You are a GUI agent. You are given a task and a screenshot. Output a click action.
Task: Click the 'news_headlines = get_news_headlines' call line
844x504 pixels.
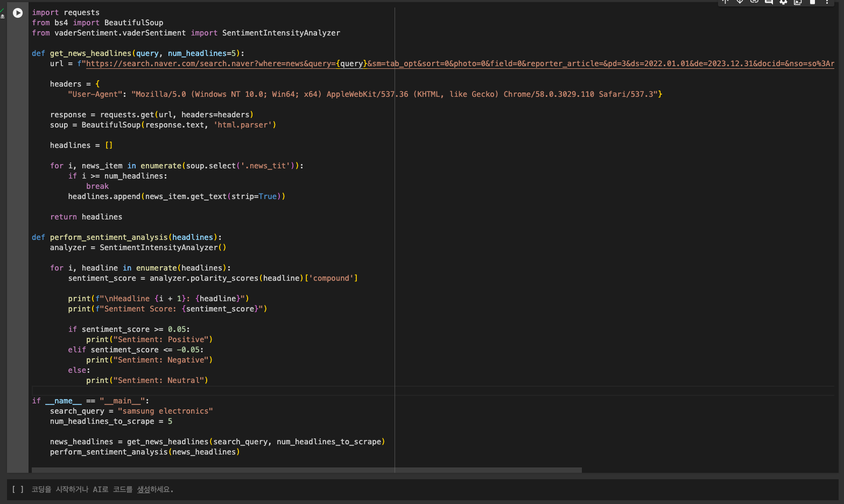217,442
